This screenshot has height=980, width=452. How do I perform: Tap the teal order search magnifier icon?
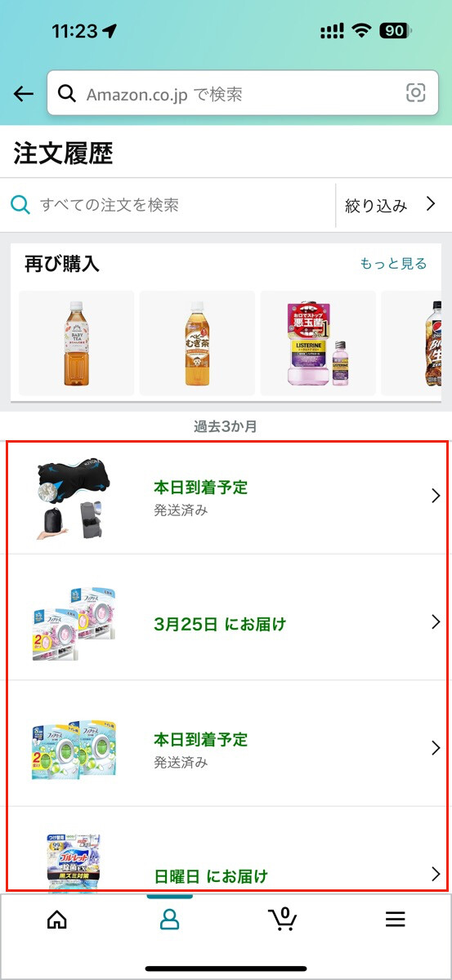20,204
